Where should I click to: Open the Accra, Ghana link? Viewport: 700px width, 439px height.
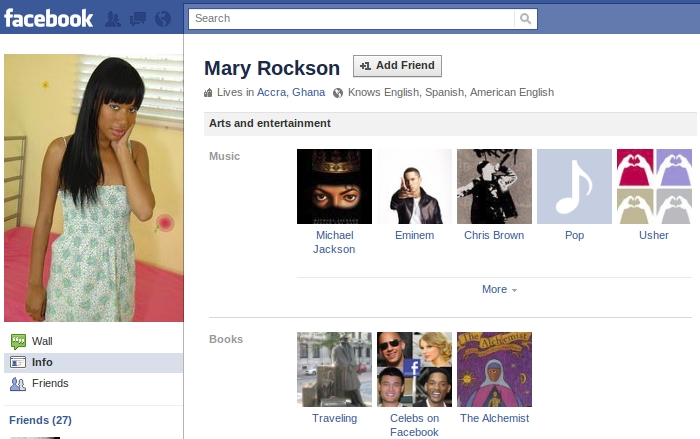291,92
